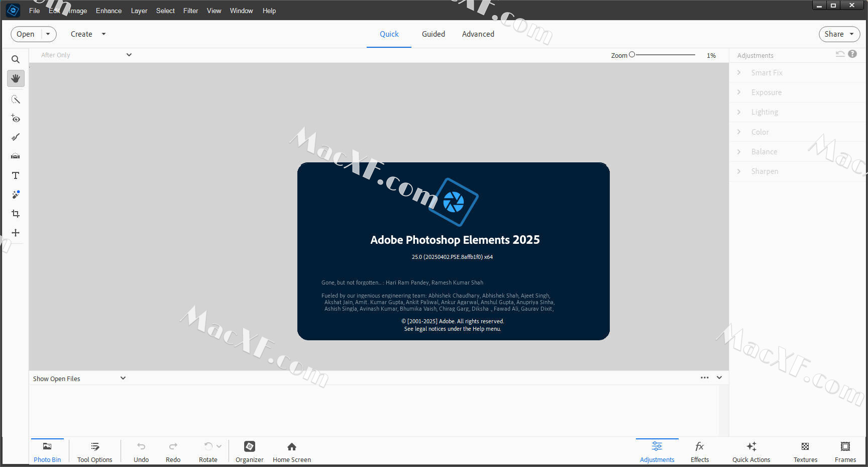
Task: Open the Show Open Files dropdown
Action: point(79,379)
